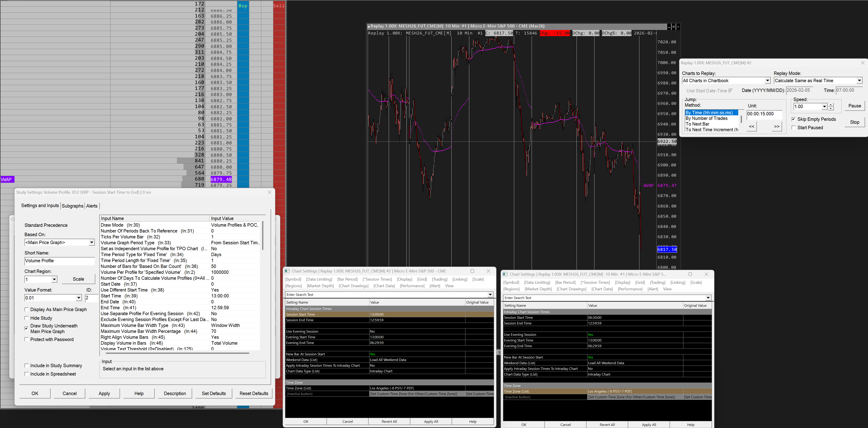Jump replay backward with << button
This screenshot has width=868, height=428.
point(751,126)
